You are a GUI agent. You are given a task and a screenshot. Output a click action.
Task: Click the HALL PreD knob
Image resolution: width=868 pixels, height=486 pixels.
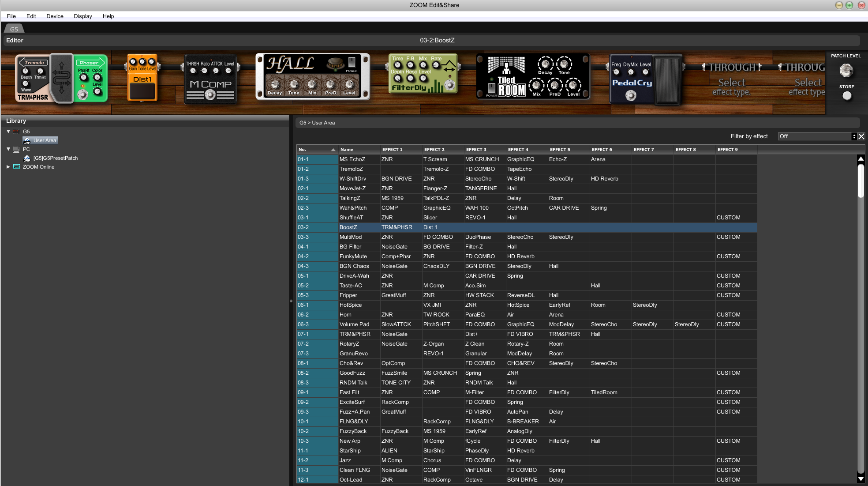pyautogui.click(x=330, y=84)
